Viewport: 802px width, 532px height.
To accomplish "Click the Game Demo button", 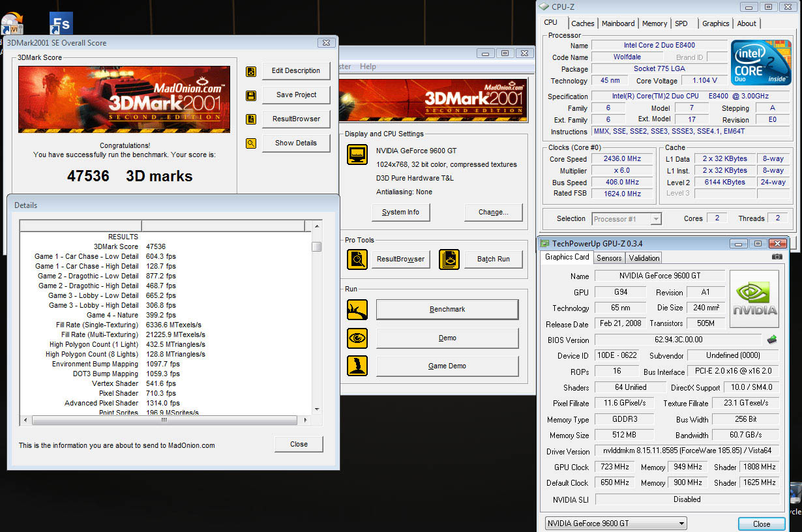I will (447, 366).
